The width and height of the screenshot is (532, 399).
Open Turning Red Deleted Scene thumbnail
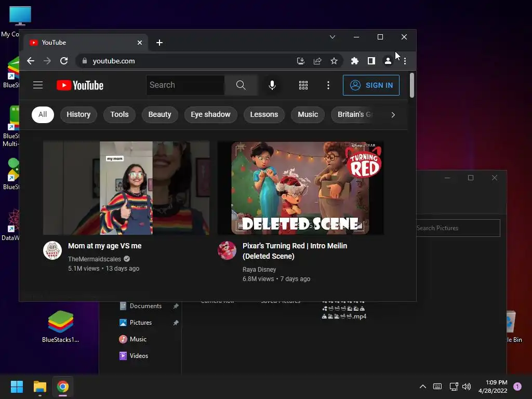(x=301, y=188)
